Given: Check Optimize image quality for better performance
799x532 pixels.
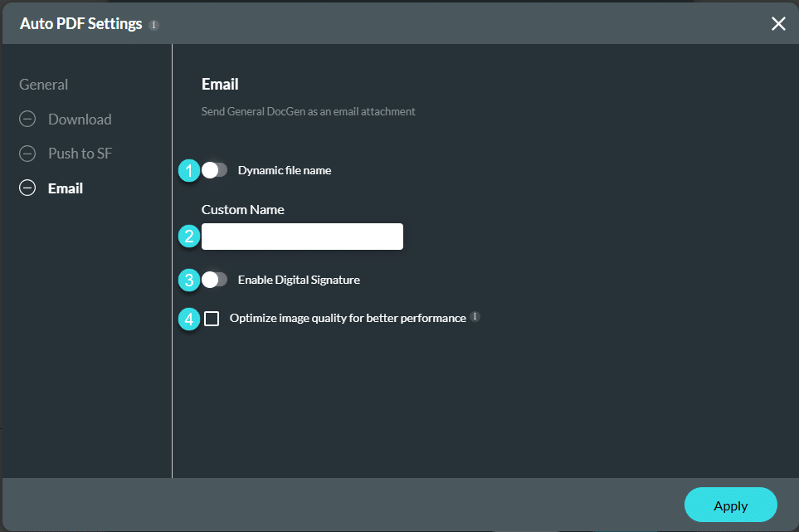Looking at the screenshot, I should 212,318.
